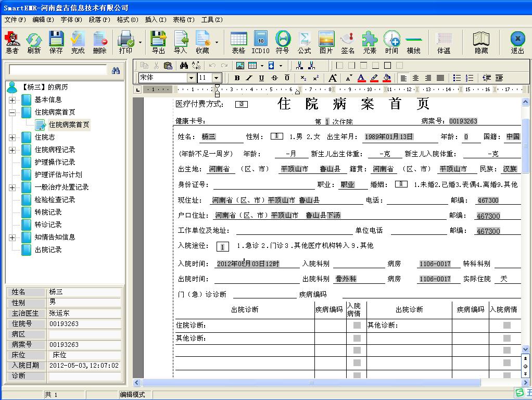Toggle italic formatting
The width and height of the screenshot is (532, 400).
pos(249,78)
